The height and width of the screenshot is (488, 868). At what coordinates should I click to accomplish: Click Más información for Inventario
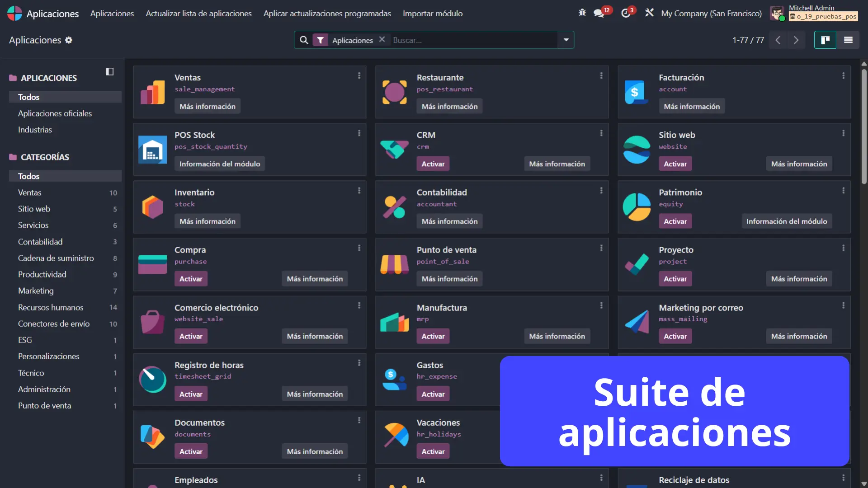pos(207,221)
